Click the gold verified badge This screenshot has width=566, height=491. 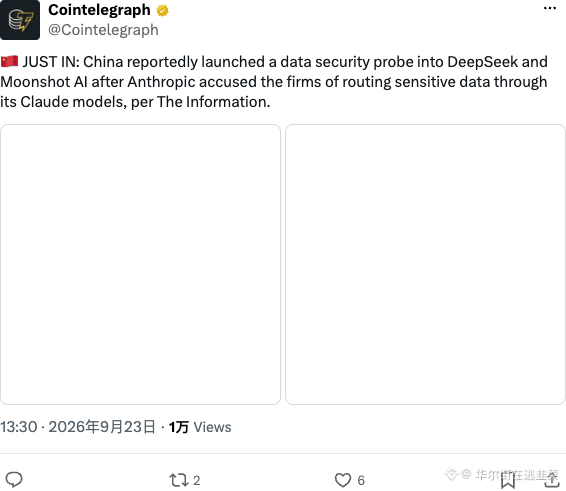pyautogui.click(x=162, y=10)
